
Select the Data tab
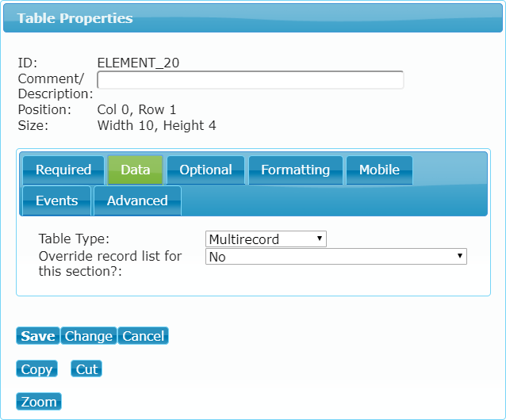135,170
